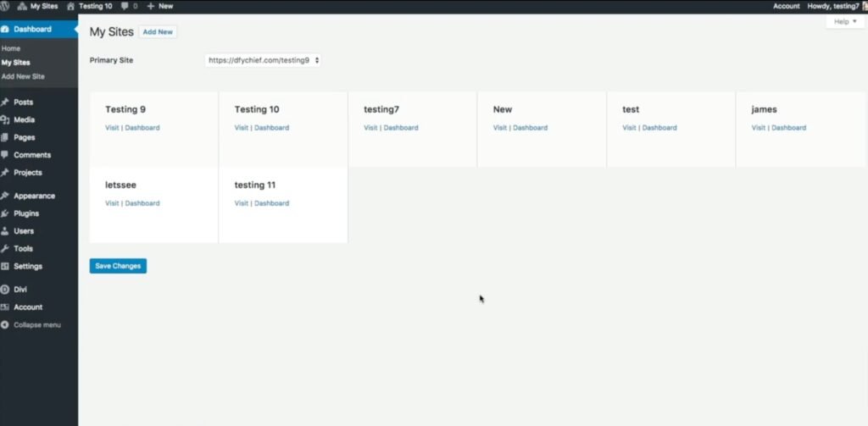Viewport: 868px width, 426px height.
Task: Click the james site card title
Action: point(764,109)
